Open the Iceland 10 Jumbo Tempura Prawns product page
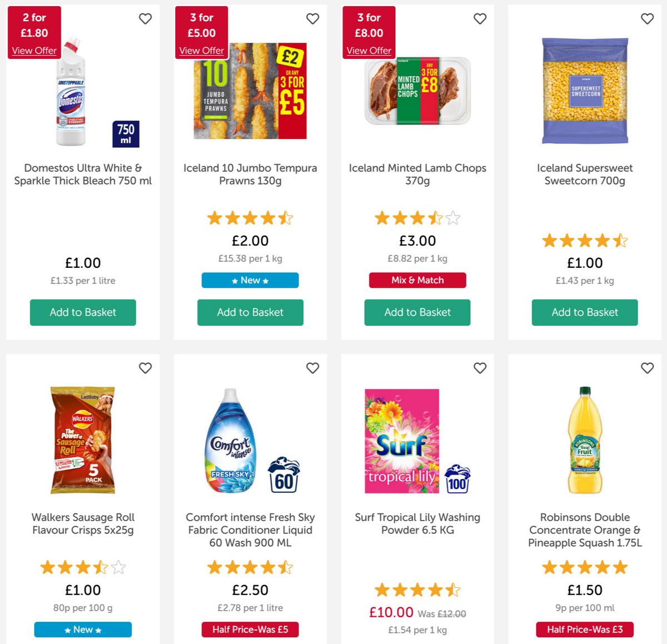This screenshot has width=667, height=644. [250, 174]
